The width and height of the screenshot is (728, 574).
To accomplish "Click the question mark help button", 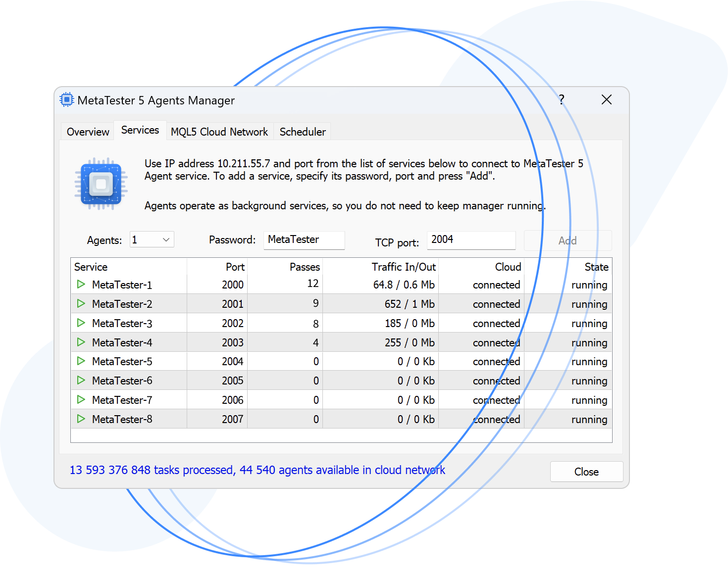I will pyautogui.click(x=561, y=99).
